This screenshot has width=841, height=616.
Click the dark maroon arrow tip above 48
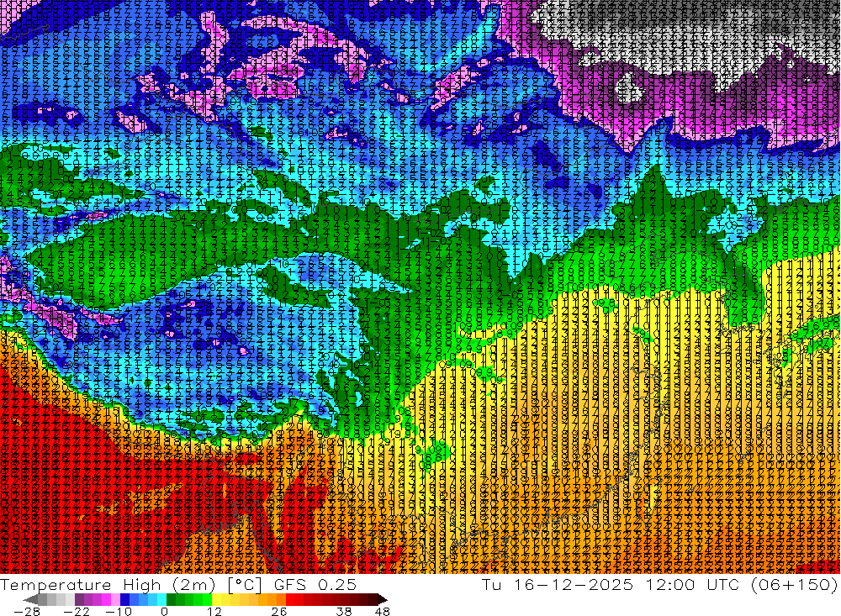click(x=383, y=599)
